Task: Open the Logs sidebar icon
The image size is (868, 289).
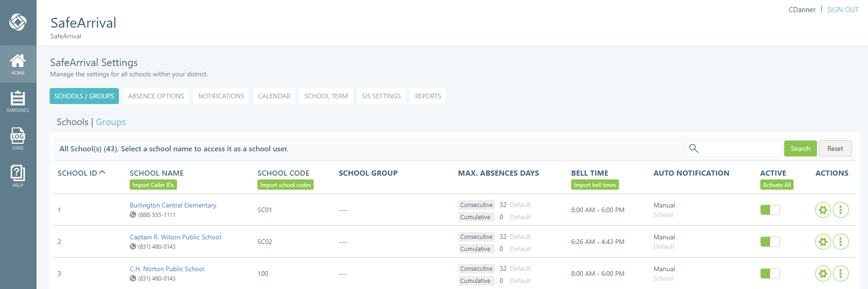Action: pyautogui.click(x=18, y=139)
